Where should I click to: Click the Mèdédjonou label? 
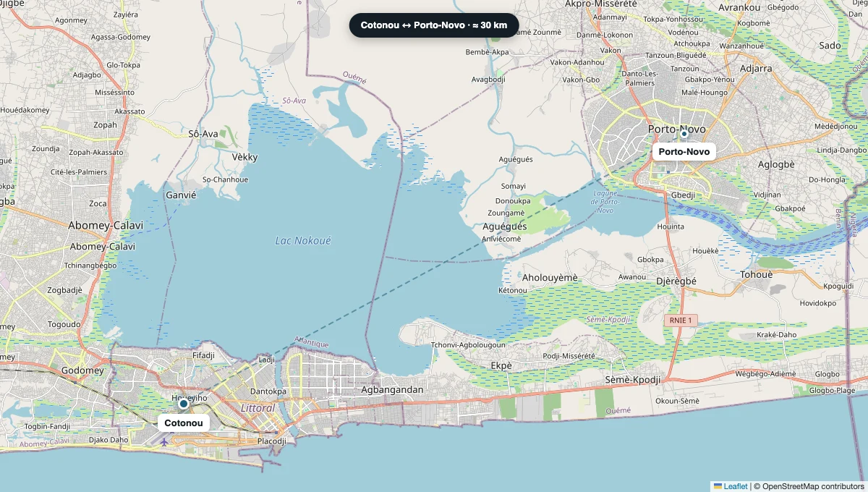click(835, 126)
